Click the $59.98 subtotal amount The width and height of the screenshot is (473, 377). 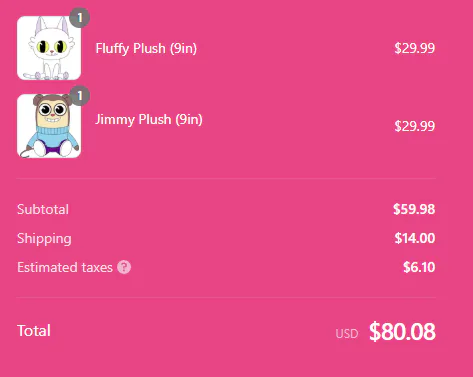click(x=414, y=209)
